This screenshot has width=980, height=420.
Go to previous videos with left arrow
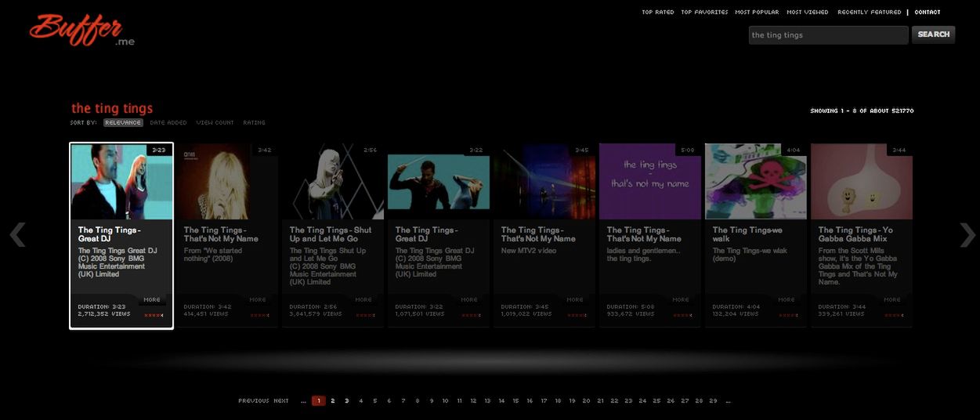point(17,234)
